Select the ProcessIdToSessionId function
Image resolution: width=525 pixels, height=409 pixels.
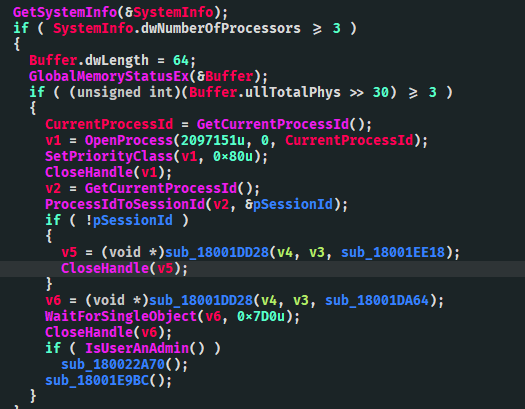point(125,204)
